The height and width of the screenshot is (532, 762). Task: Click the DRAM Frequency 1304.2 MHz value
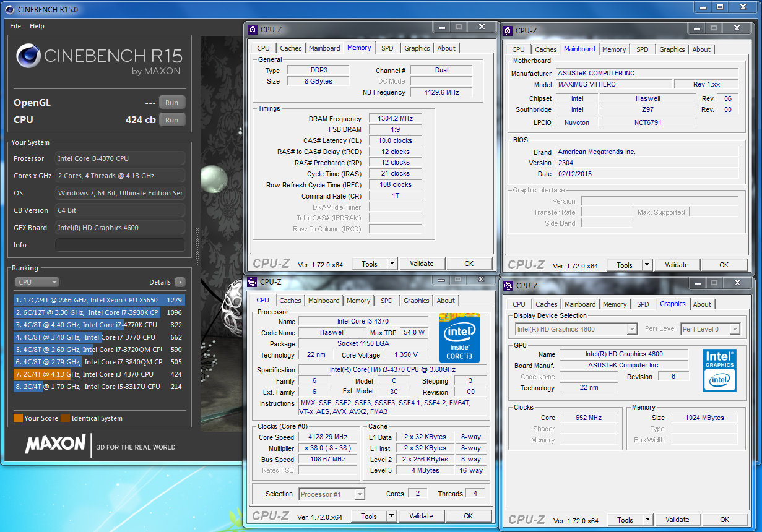395,118
